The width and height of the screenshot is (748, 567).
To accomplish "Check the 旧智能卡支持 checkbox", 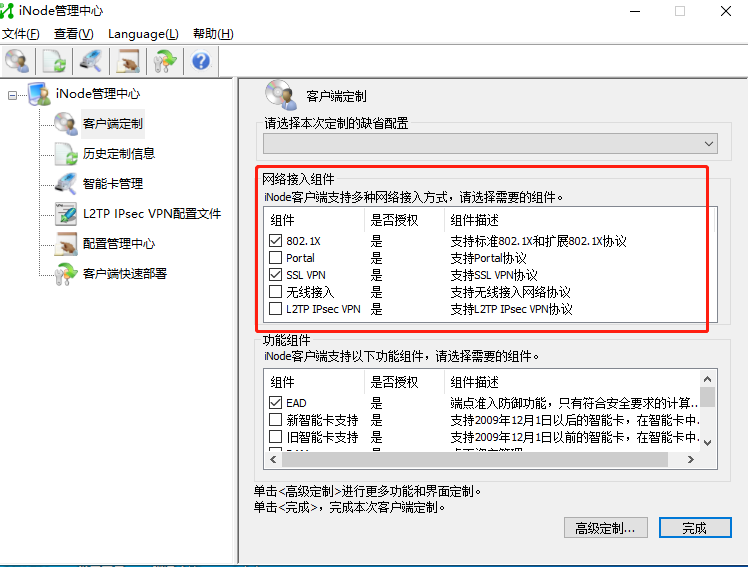I will [275, 437].
